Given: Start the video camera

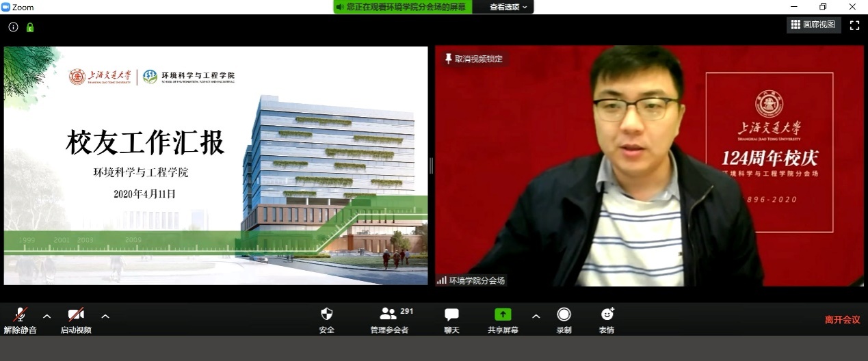Looking at the screenshot, I should [x=76, y=315].
